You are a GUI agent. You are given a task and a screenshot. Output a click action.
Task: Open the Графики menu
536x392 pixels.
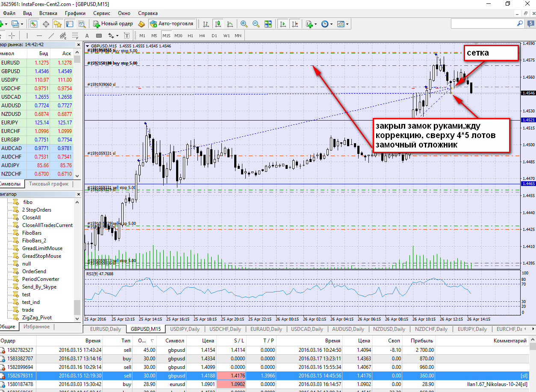coord(75,13)
